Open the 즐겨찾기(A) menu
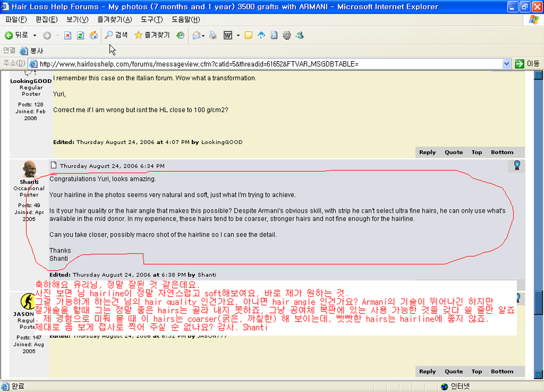Viewport: 544px width, 392px height. [x=114, y=20]
